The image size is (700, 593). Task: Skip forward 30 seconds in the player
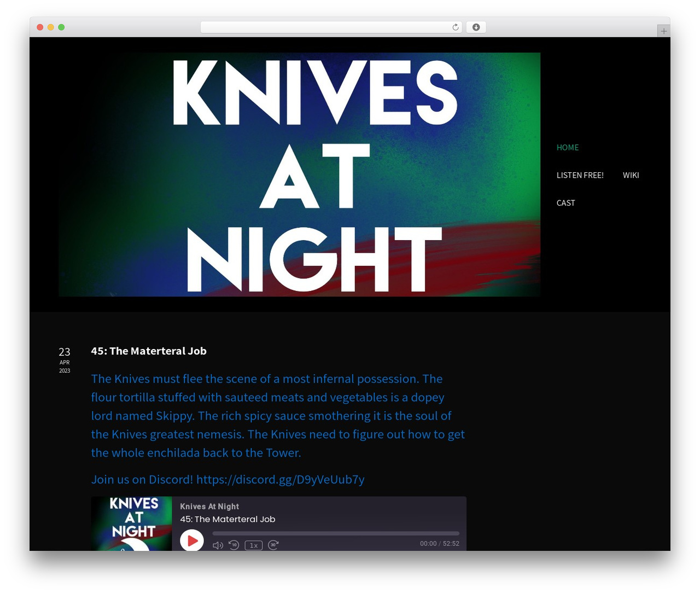[273, 545]
